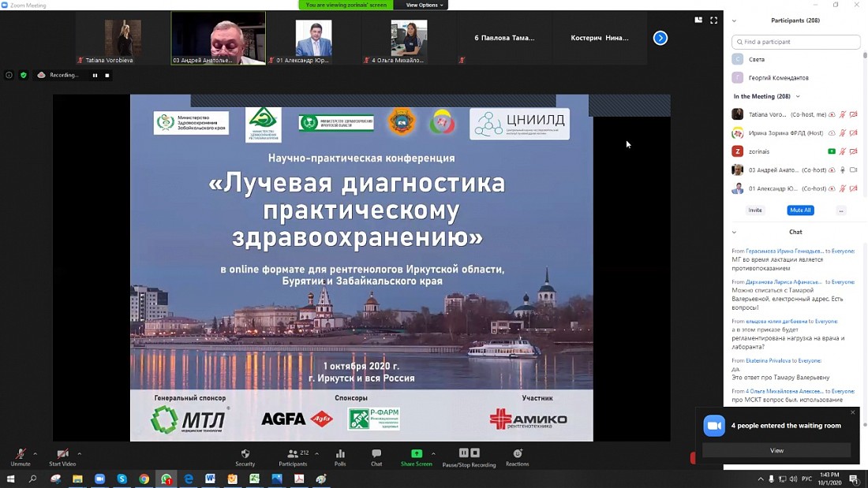The width and height of the screenshot is (868, 488).
Task: Click the Mute All button
Action: pos(800,210)
